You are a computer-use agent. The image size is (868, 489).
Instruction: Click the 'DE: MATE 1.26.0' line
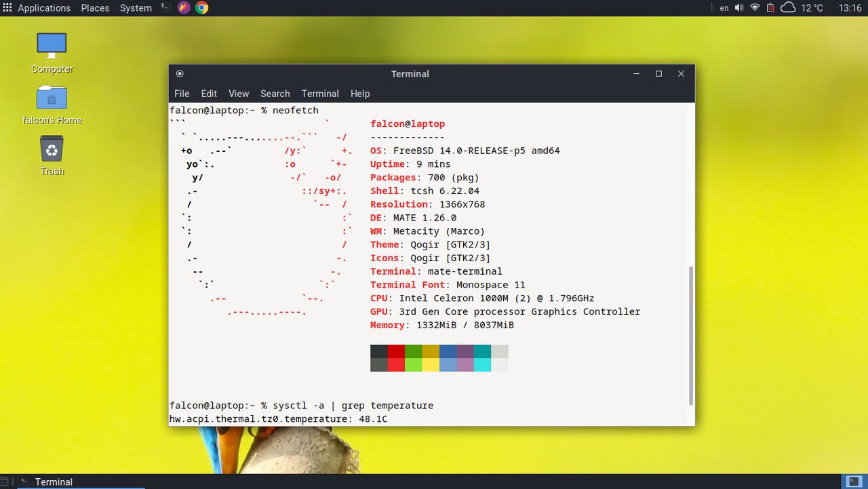[414, 218]
